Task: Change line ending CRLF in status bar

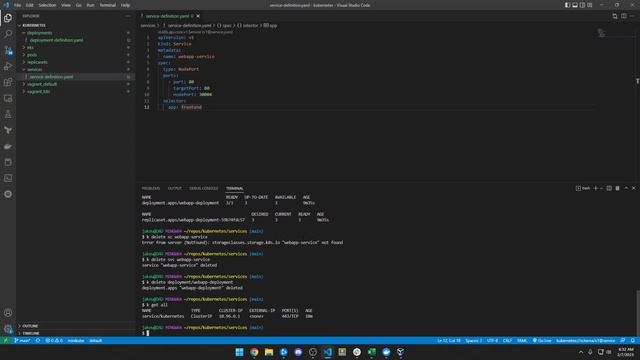Action: (x=507, y=340)
